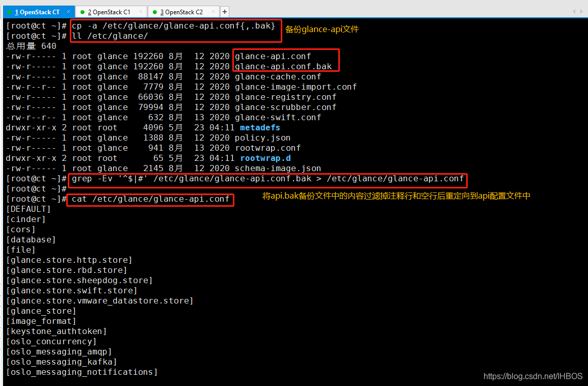Screen dimensions: 588x386
Task: Click the [keystone_authtoken] section line
Action: (x=56, y=331)
